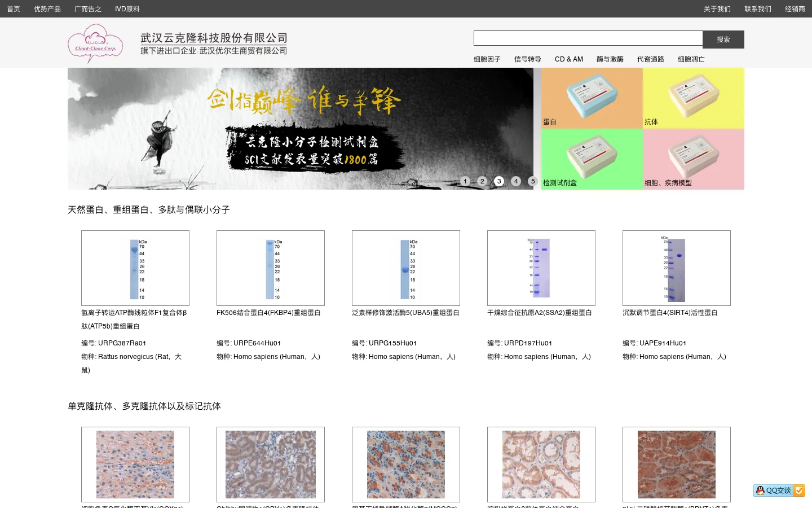Open the 代谢通路 category link

point(651,59)
